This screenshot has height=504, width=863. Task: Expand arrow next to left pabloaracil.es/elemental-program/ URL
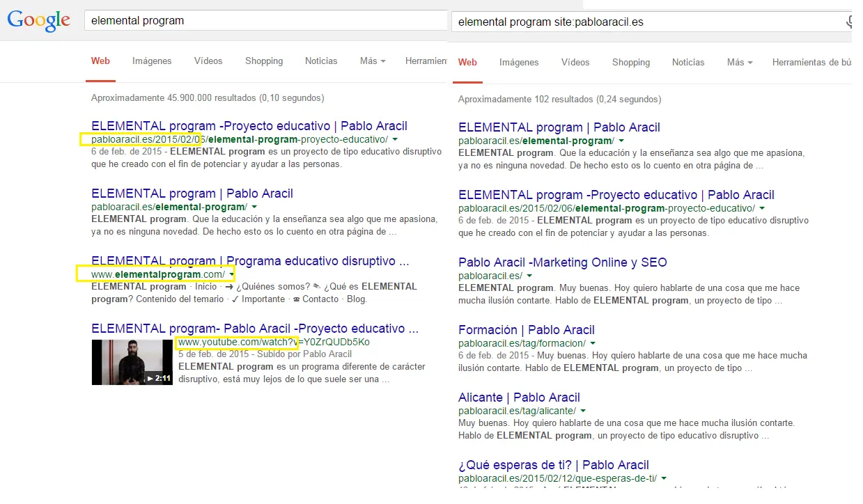point(254,207)
